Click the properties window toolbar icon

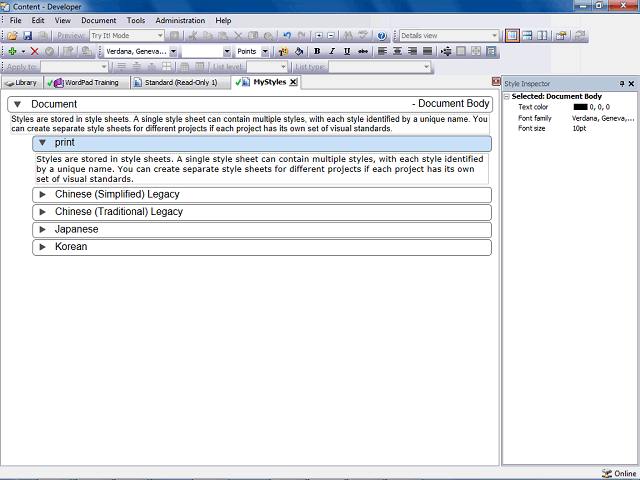(x=561, y=36)
